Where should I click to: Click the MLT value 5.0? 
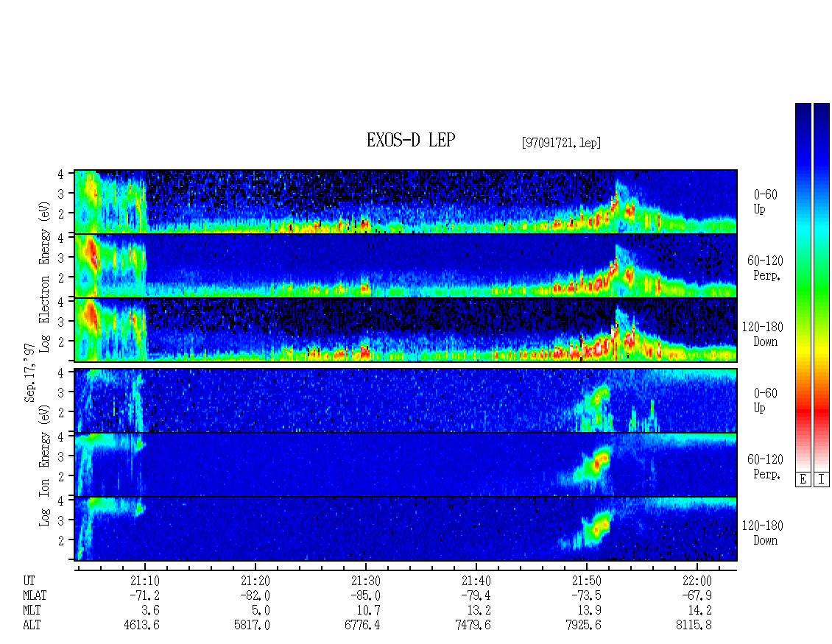[261, 611]
